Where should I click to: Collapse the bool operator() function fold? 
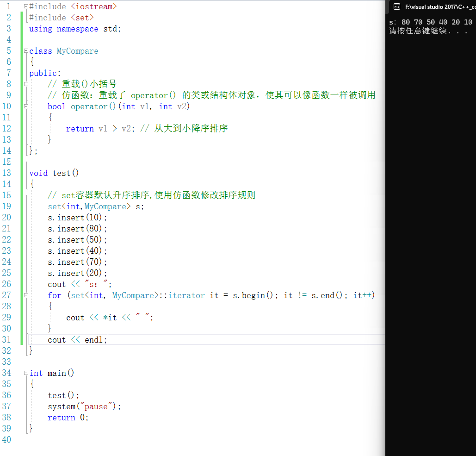coord(26,106)
